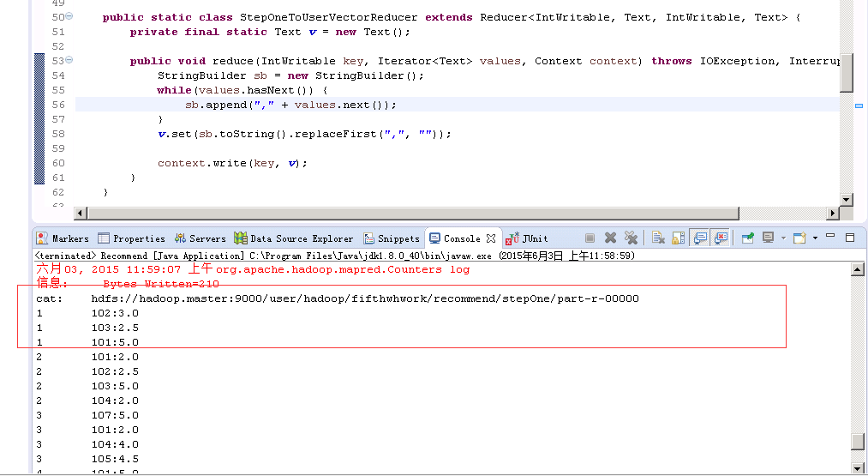Click the sb.append line 56

pyautogui.click(x=291, y=105)
